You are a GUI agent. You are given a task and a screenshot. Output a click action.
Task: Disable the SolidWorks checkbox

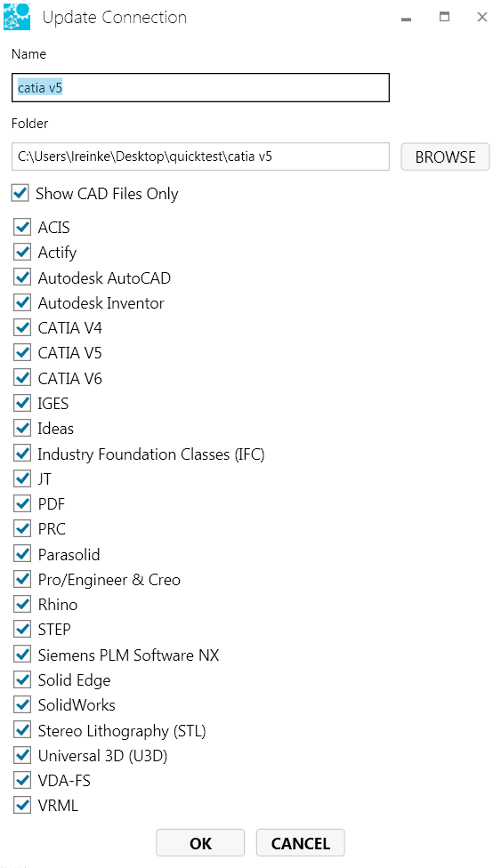click(22, 704)
